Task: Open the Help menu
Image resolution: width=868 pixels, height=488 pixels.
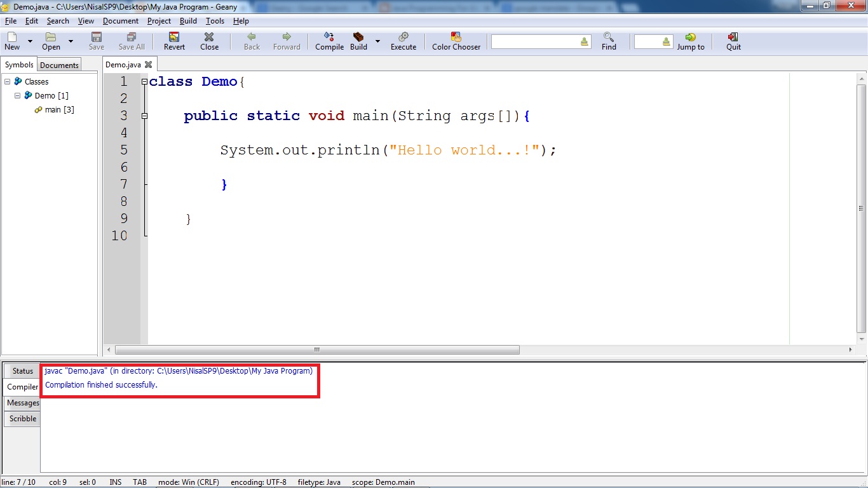Action: tap(241, 21)
